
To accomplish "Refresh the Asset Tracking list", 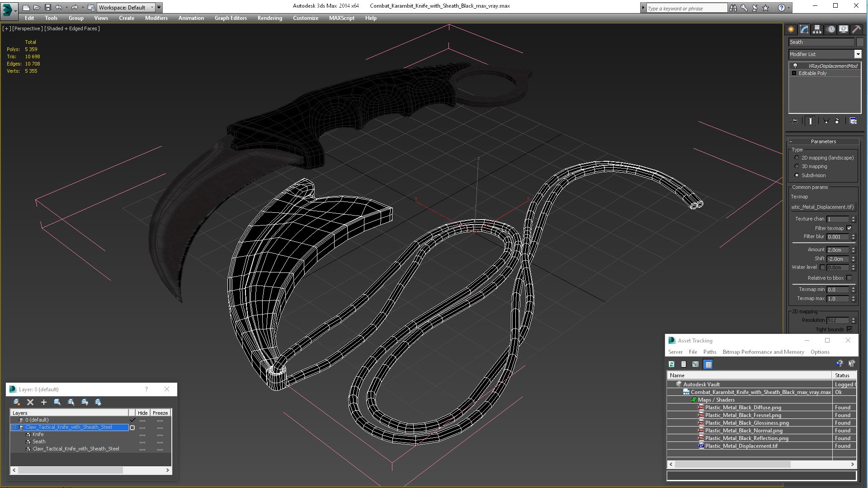I will 672,364.
